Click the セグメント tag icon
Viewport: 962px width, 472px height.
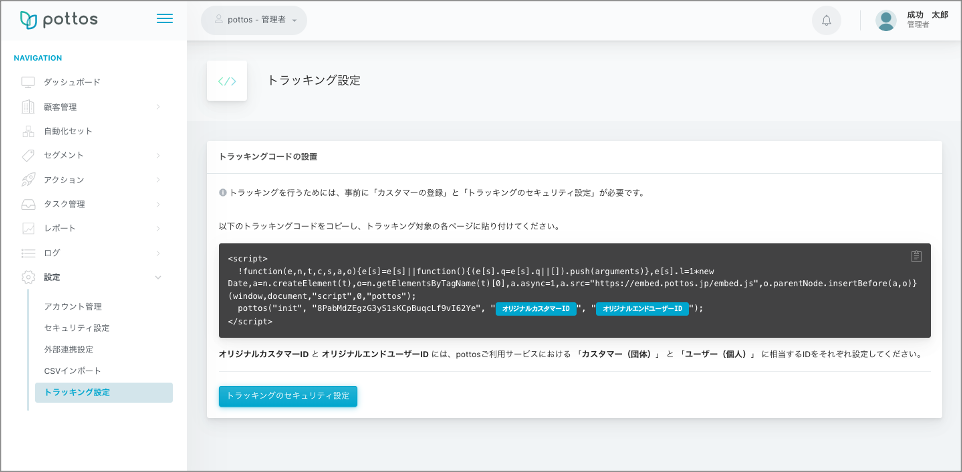(28, 155)
